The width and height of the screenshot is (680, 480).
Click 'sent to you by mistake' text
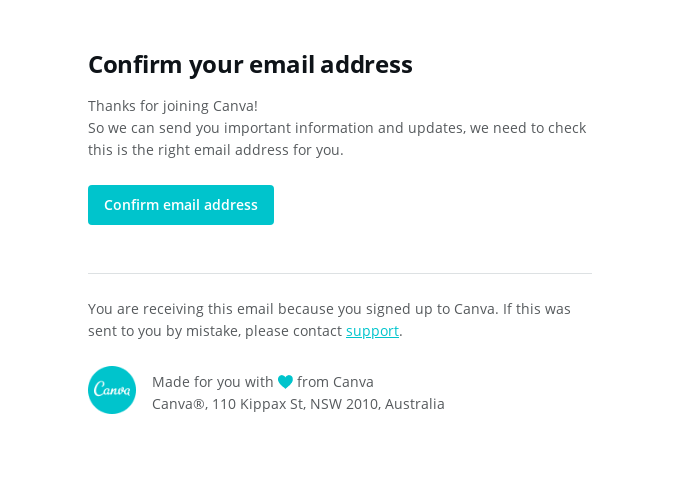(160, 331)
